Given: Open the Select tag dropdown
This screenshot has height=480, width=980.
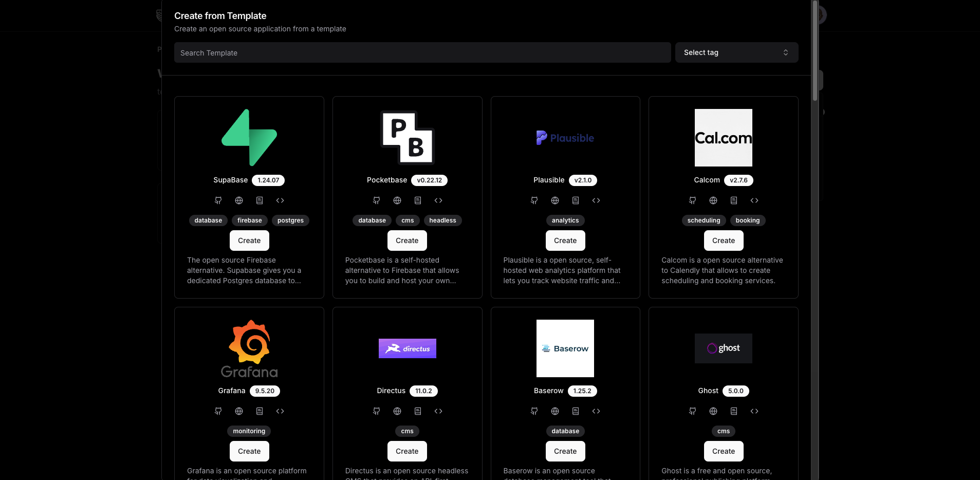Looking at the screenshot, I should click(736, 52).
